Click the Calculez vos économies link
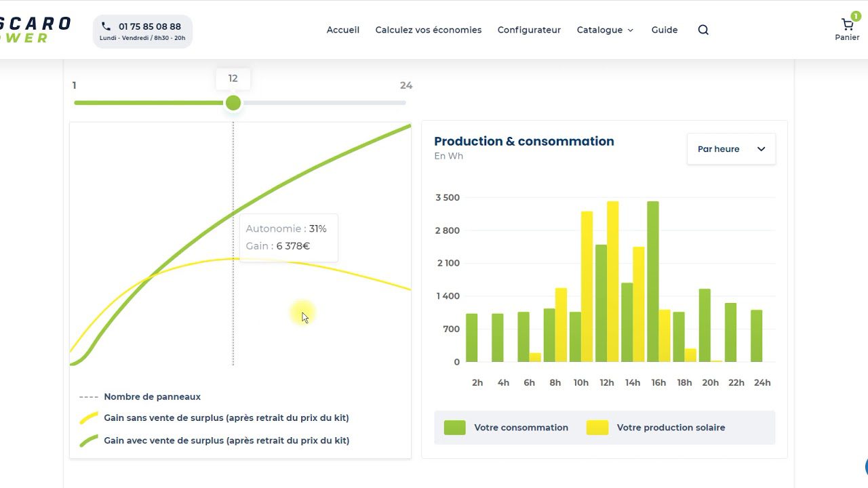The image size is (868, 488). (428, 30)
